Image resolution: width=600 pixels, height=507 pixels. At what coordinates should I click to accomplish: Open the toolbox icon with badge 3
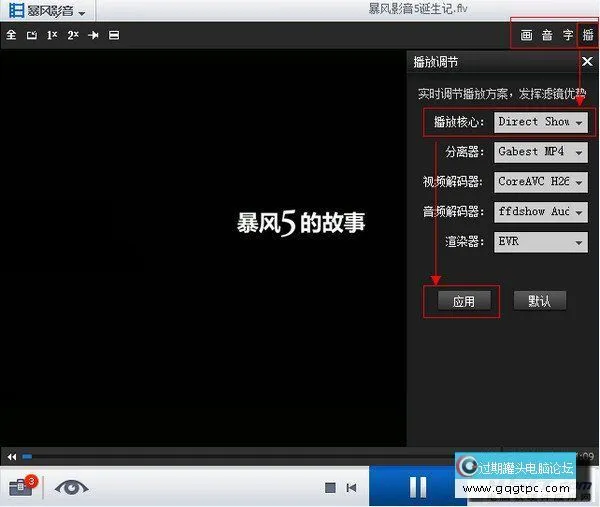click(22, 487)
